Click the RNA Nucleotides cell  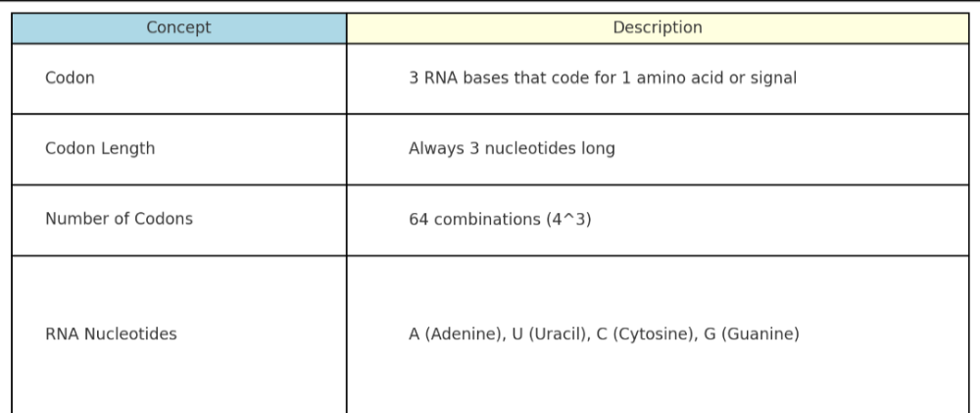(111, 335)
